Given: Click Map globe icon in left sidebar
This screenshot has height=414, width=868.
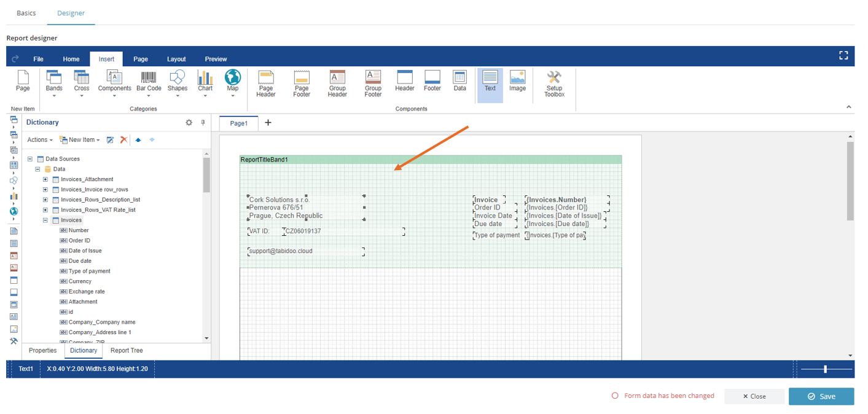Looking at the screenshot, I should pyautogui.click(x=14, y=211).
